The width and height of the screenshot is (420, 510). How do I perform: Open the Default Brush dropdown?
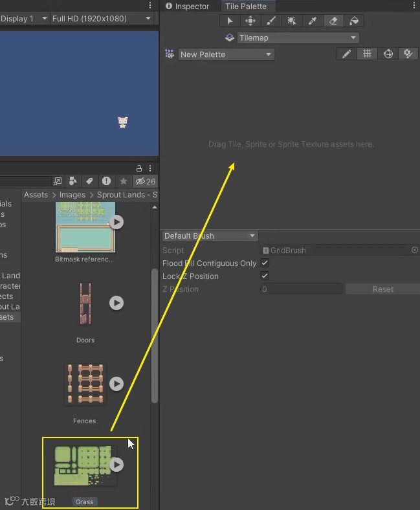[x=210, y=236]
